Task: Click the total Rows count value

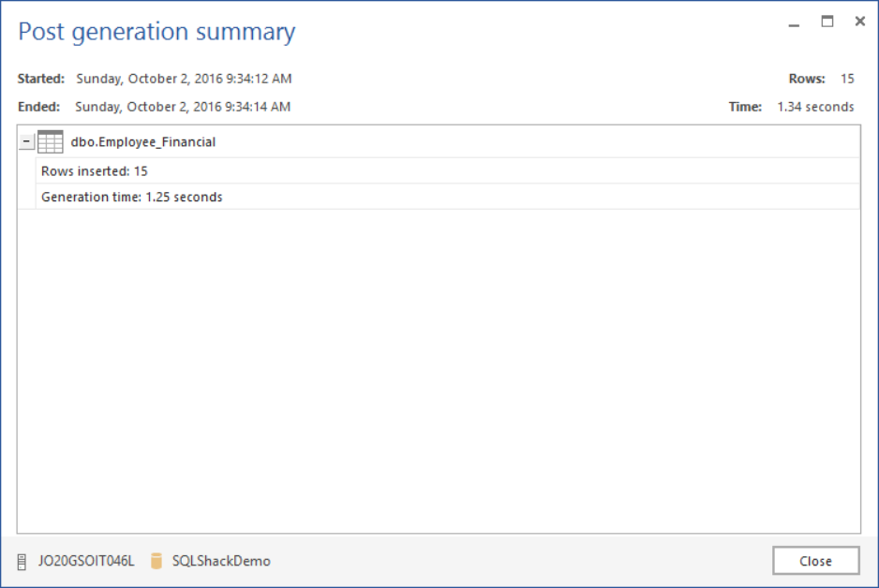Action: pos(847,79)
